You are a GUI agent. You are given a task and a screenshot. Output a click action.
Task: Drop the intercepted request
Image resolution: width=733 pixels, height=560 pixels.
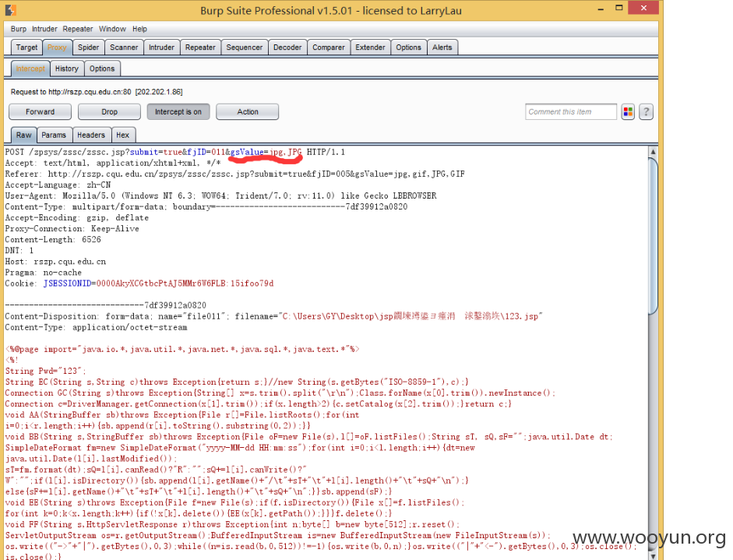[x=109, y=111]
